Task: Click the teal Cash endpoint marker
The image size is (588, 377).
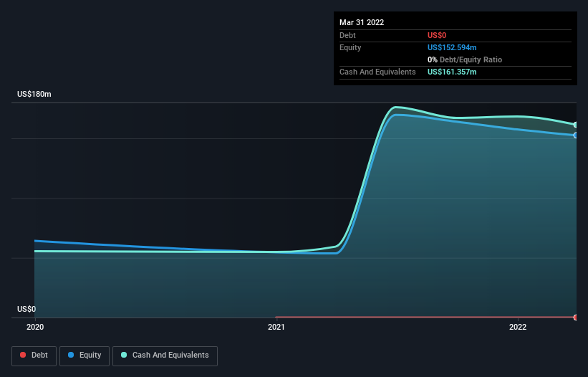Action: (x=576, y=125)
